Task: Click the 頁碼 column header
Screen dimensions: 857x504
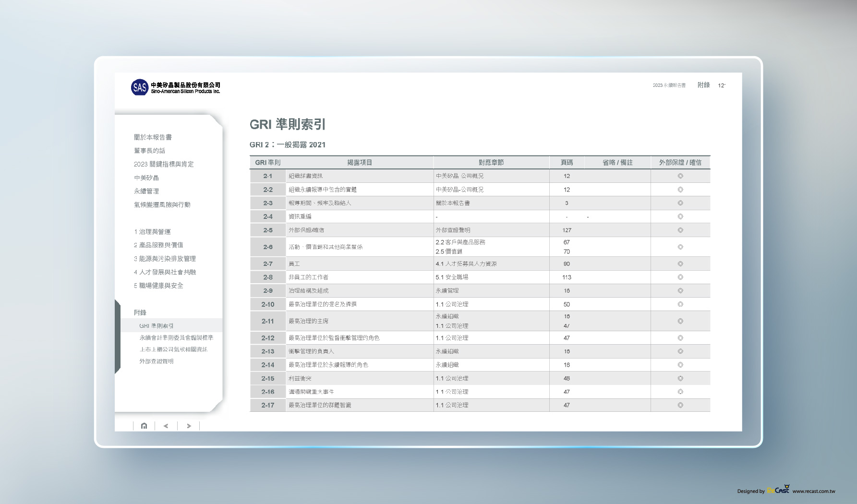Action: (x=567, y=163)
